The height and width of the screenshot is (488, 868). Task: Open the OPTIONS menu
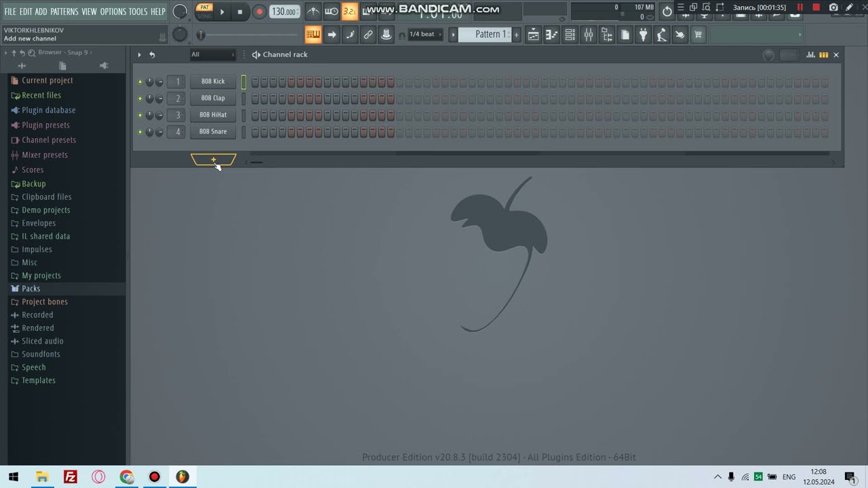113,12
